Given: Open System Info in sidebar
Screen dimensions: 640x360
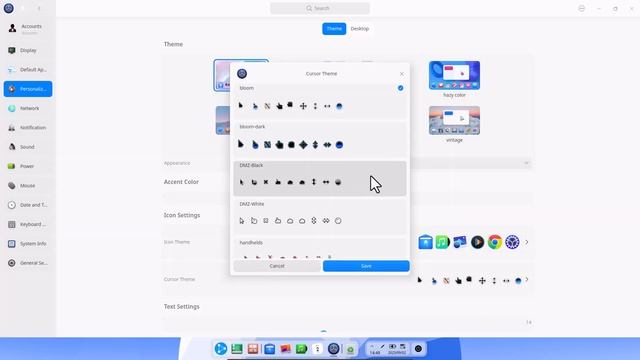Looking at the screenshot, I should click(28, 244).
